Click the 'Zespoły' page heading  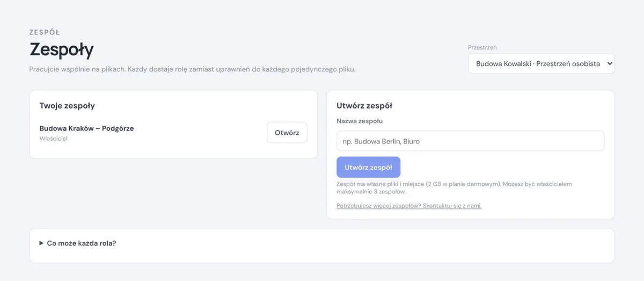61,50
